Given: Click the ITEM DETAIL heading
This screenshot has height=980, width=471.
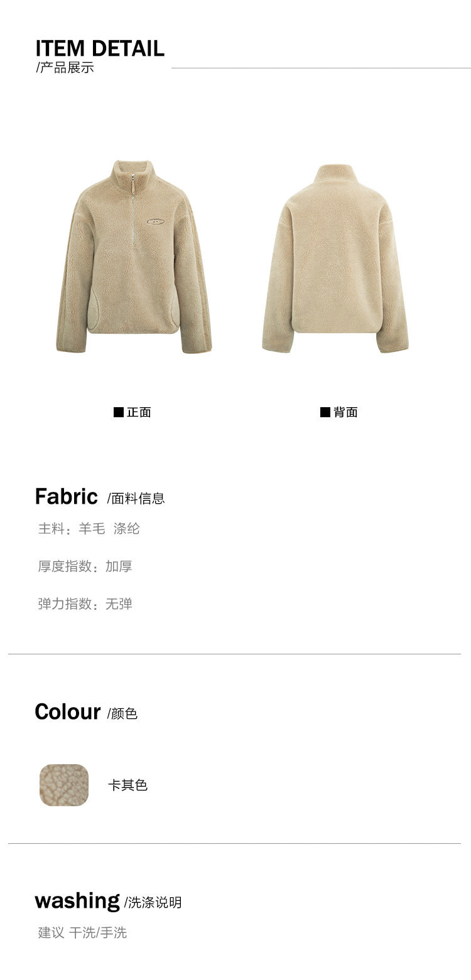Looking at the screenshot, I should point(100,48).
